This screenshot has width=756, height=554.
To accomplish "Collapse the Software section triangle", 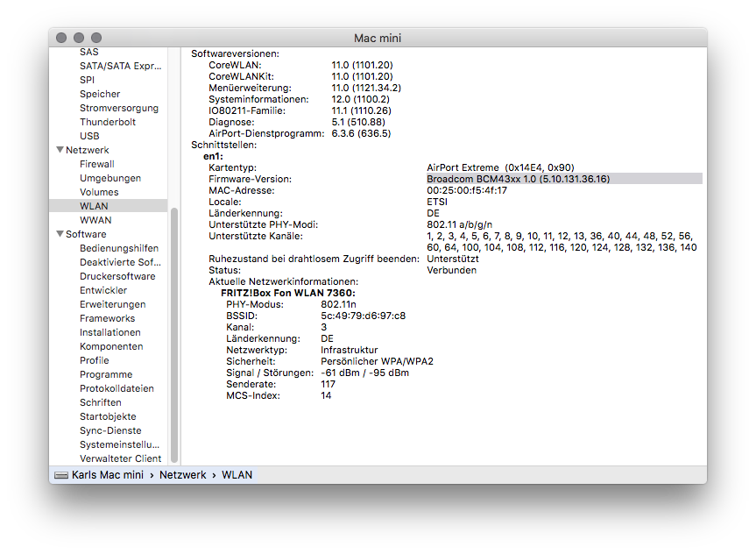I will 60,233.
